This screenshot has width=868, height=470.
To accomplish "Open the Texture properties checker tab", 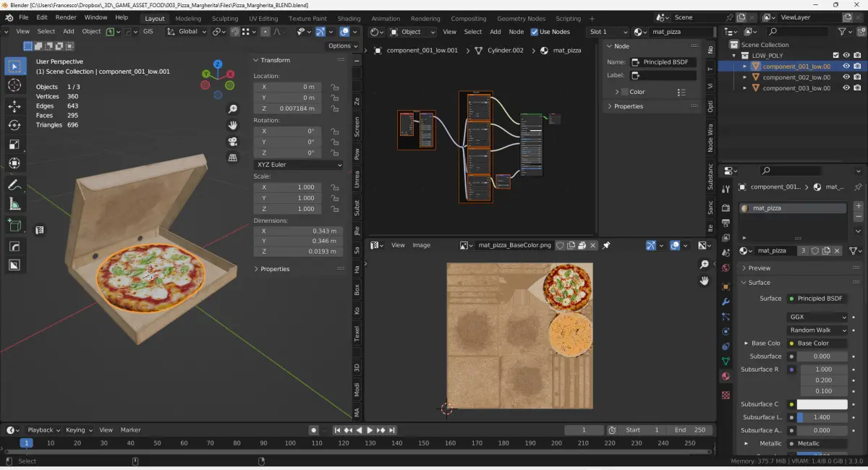I will point(726,396).
